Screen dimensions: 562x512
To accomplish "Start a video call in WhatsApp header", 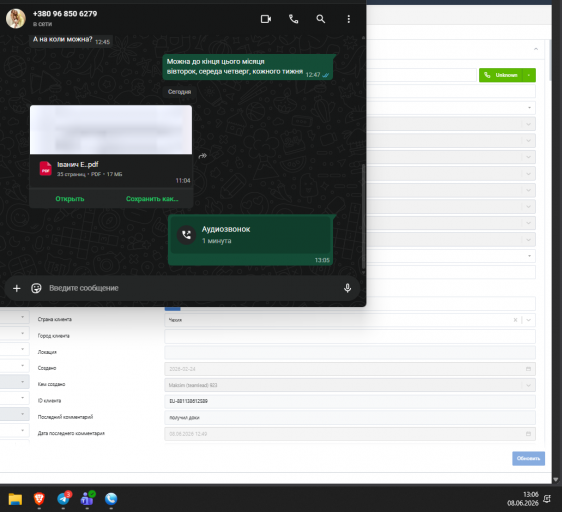I will coord(266,19).
